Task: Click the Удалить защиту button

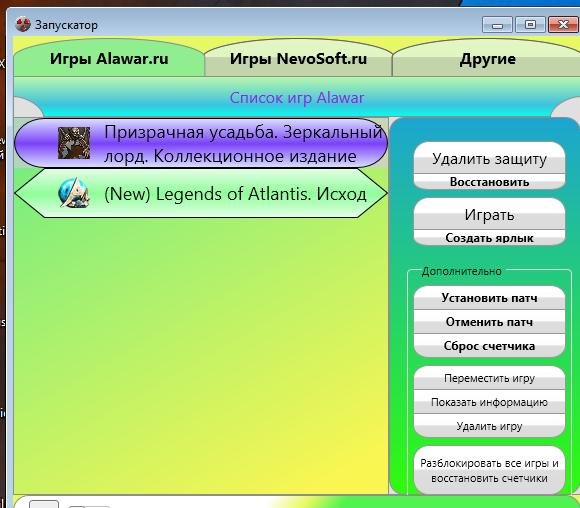Action: pyautogui.click(x=489, y=158)
